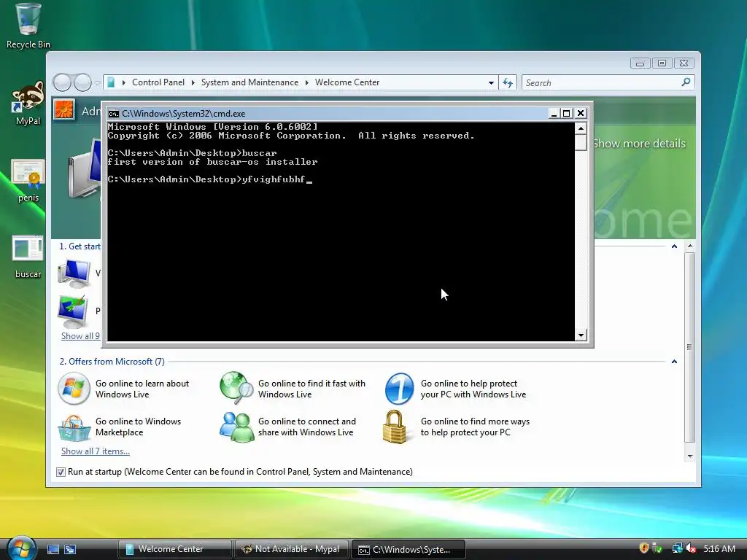Click the cmd window scrollbar thumb
Viewport: 747px width, 560px height.
[581, 142]
